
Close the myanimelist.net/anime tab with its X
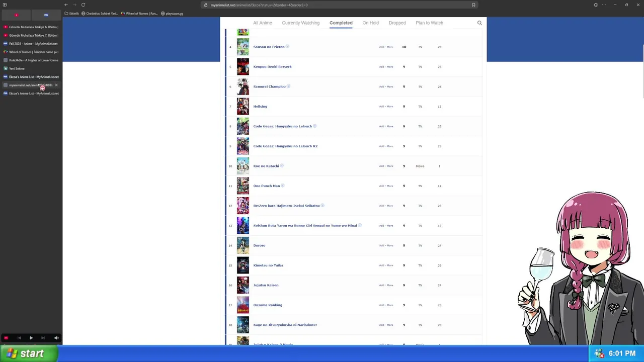tap(56, 85)
